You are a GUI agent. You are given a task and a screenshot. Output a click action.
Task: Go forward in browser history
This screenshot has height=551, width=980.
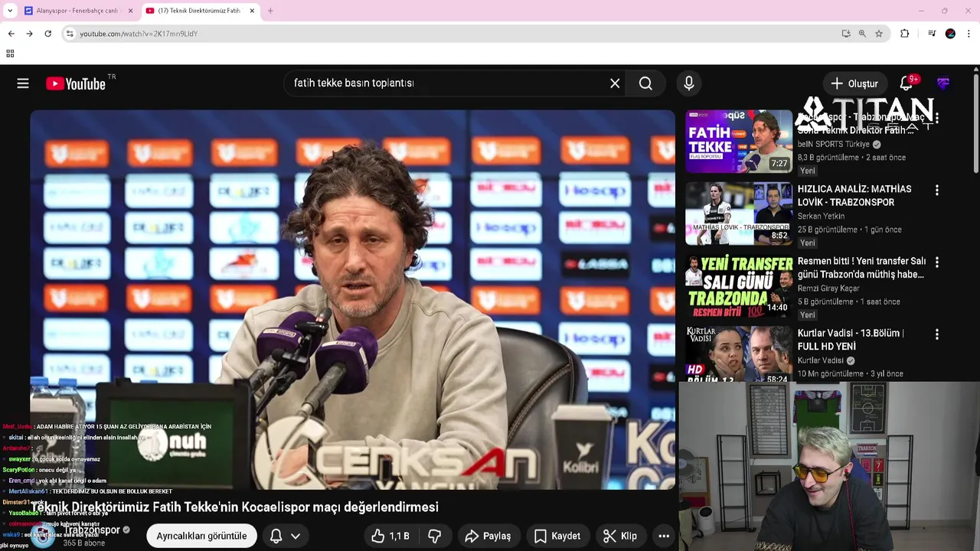[29, 34]
